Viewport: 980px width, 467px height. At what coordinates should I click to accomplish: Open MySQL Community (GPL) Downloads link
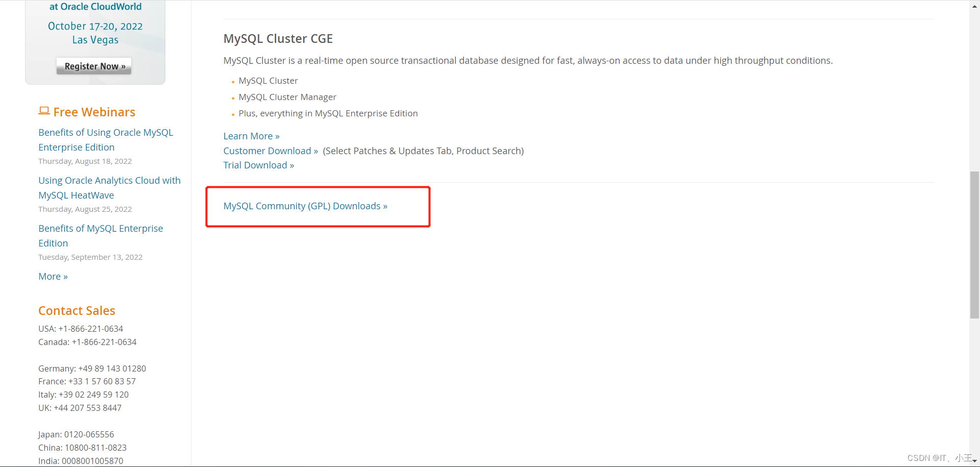point(305,206)
